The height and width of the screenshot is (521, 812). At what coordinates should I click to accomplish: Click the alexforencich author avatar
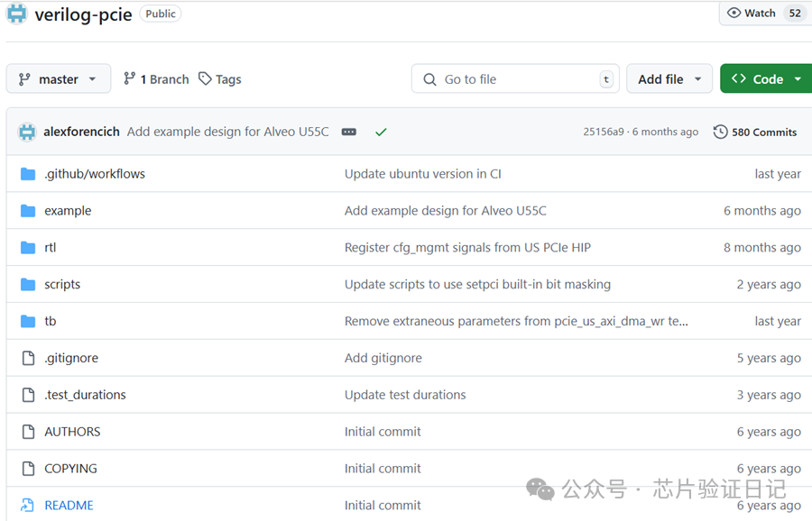click(27, 132)
